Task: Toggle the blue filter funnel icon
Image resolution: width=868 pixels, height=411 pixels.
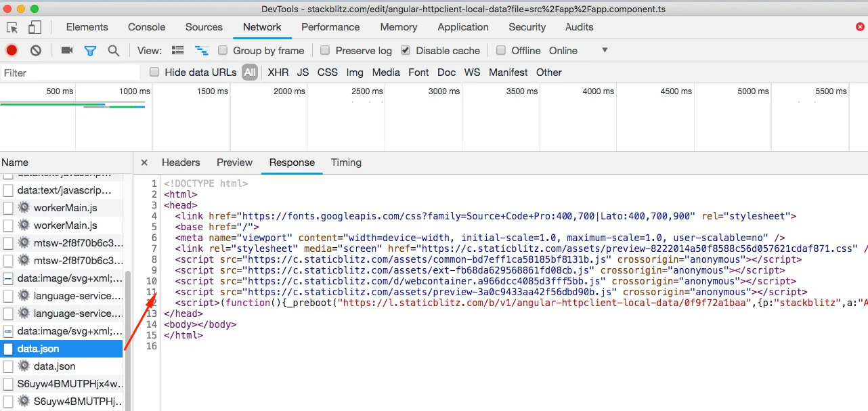Action: tap(90, 51)
